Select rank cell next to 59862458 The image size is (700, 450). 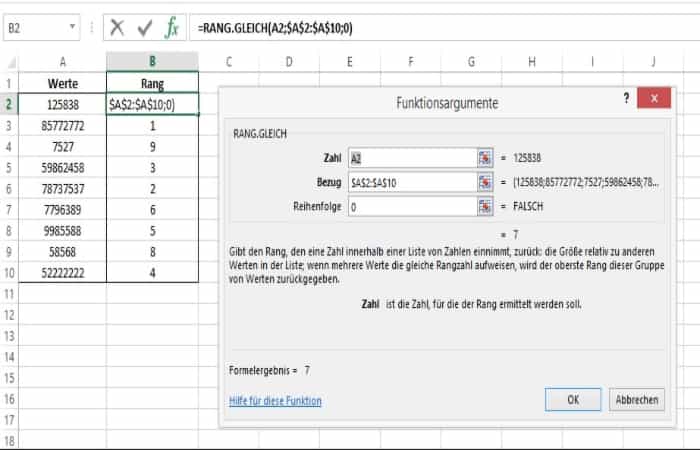pyautogui.click(x=152, y=168)
